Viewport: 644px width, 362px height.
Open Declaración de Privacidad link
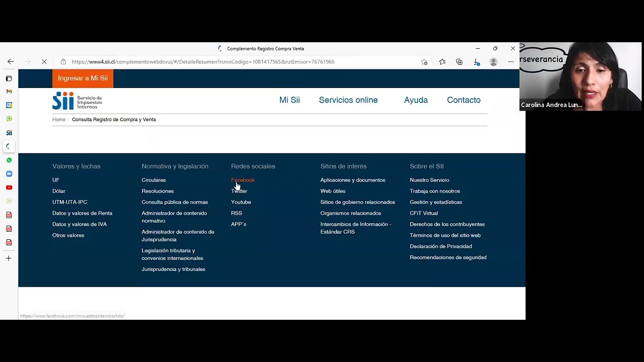[x=441, y=246]
